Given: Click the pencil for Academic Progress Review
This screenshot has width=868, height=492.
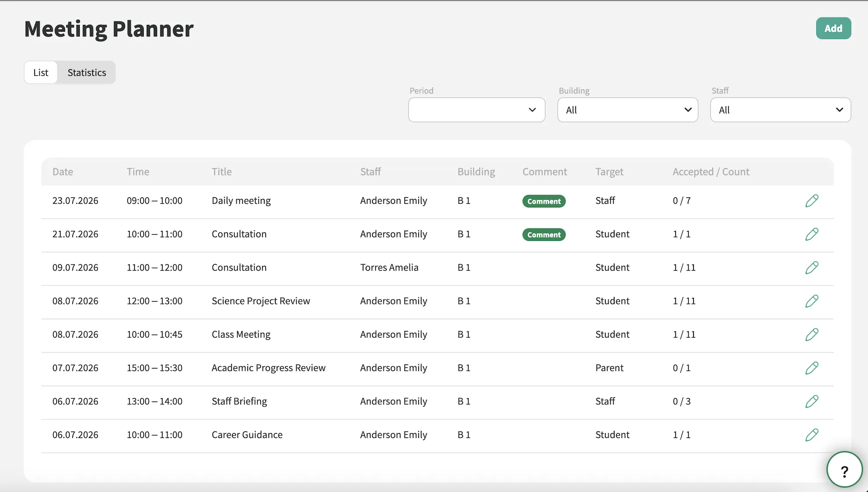Looking at the screenshot, I should 812,368.
